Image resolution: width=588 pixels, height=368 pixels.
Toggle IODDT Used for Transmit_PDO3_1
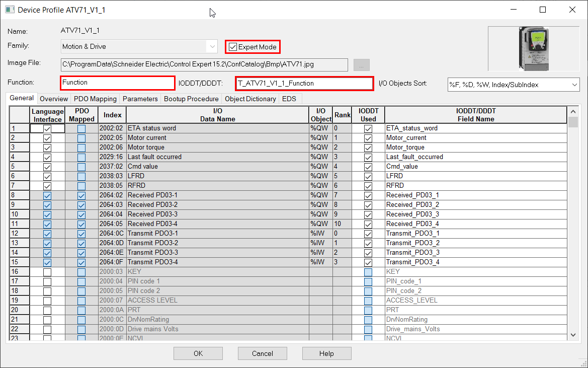368,234
